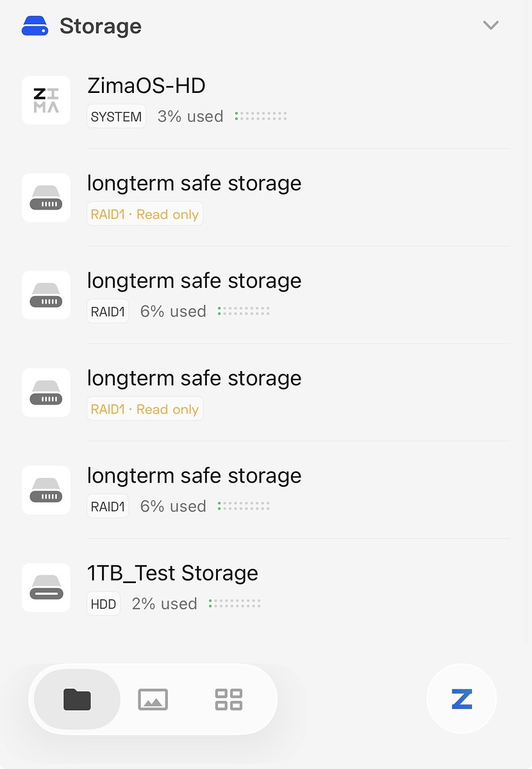
Task: Open the ZimaOS-HD Zima logo icon
Action: point(46,100)
